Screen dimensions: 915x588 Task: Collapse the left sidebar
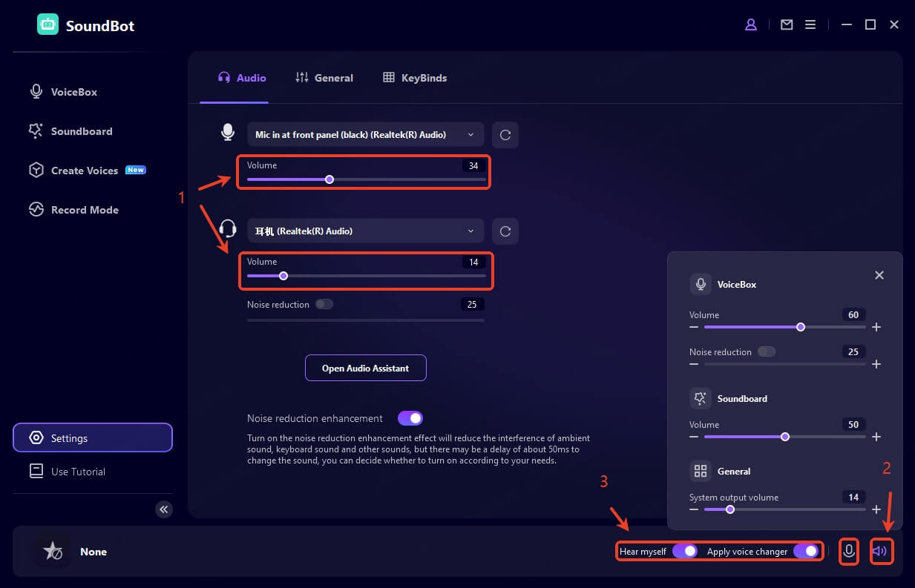(x=164, y=509)
